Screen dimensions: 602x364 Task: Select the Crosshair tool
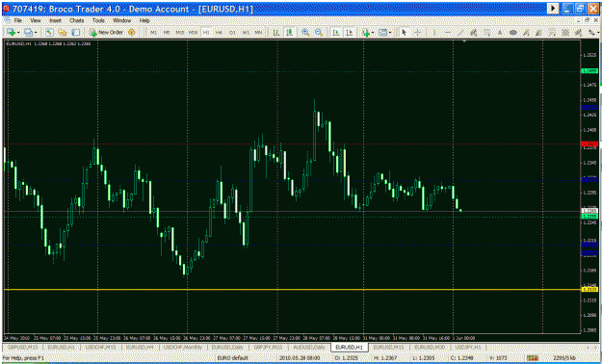(x=417, y=33)
